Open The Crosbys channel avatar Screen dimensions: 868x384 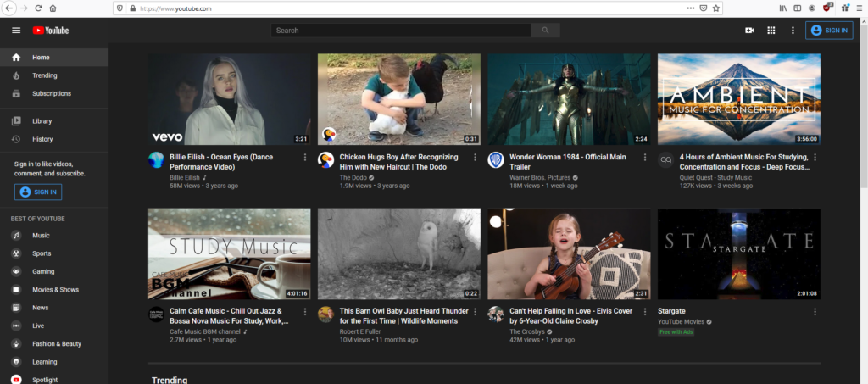click(x=495, y=314)
